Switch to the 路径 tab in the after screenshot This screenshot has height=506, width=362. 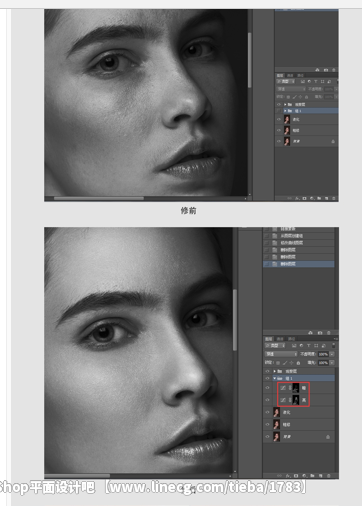pos(291,339)
